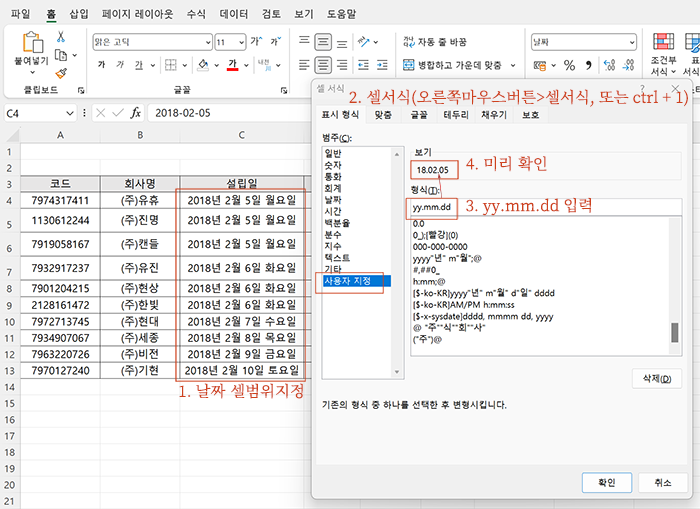Expand the merge and center dropdown arrow
Viewport: 700px width, 509px height.
click(x=513, y=65)
